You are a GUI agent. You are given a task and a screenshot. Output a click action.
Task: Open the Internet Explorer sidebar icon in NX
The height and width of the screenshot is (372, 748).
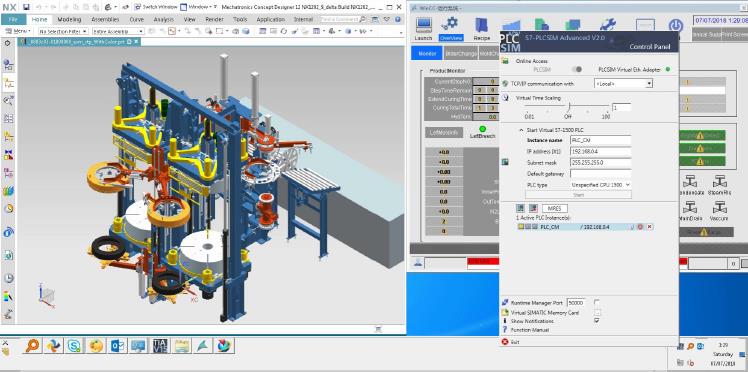click(x=8, y=232)
